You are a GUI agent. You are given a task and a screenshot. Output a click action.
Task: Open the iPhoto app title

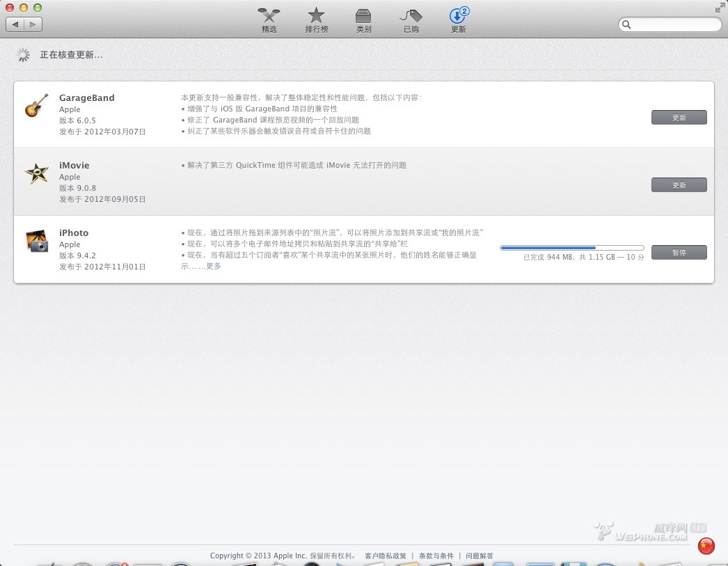click(74, 233)
